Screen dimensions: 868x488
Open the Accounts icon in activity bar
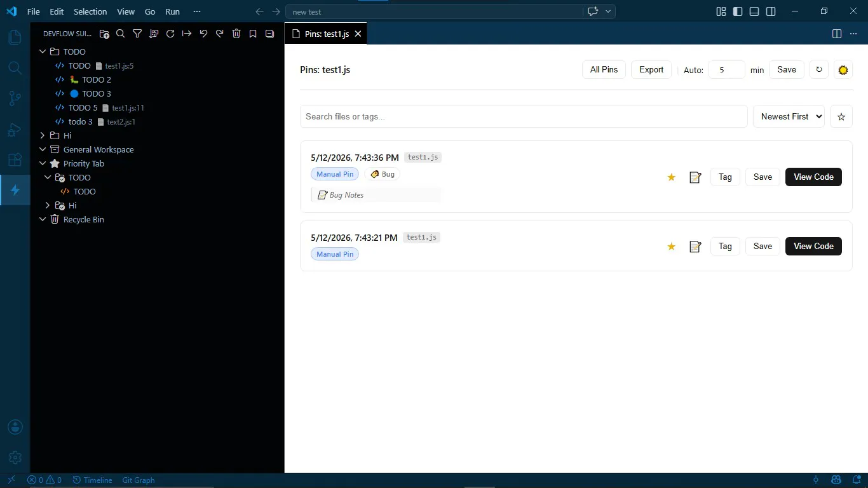point(15,427)
